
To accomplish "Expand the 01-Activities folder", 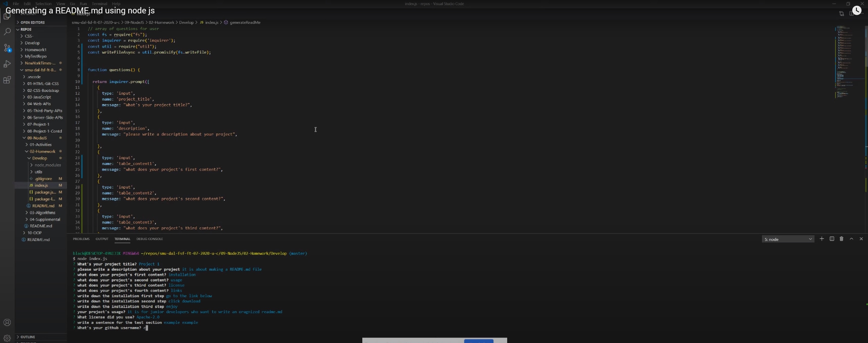I will click(x=41, y=145).
